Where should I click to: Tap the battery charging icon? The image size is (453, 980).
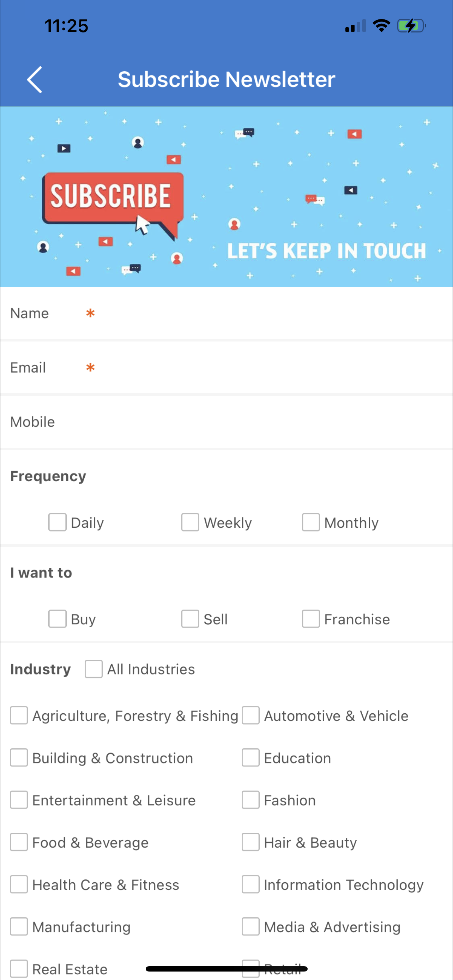[411, 25]
